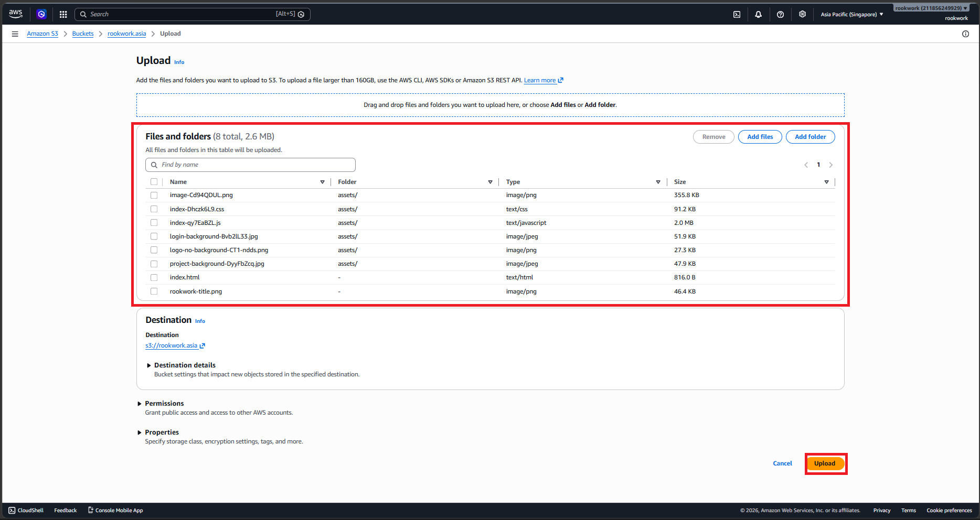This screenshot has height=520, width=980.
Task: Cancel the upload
Action: point(782,463)
